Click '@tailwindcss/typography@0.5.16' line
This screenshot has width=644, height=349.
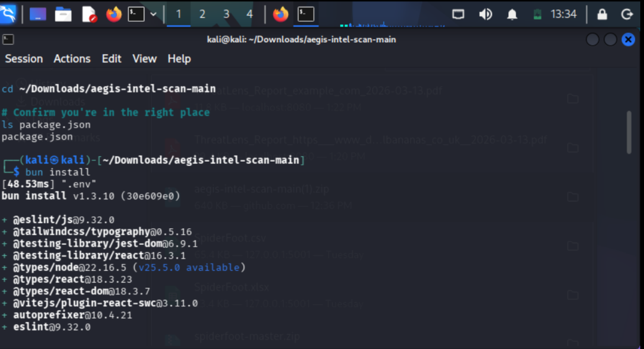pyautogui.click(x=102, y=232)
